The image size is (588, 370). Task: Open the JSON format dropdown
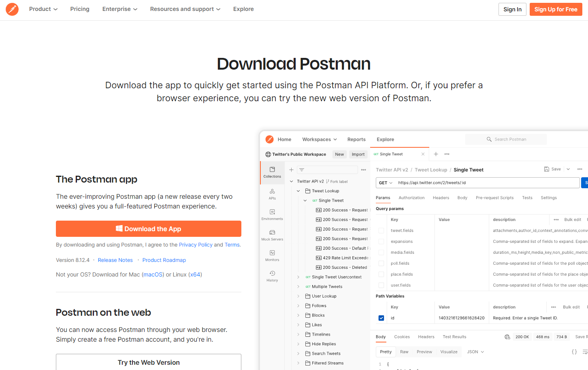(475, 352)
